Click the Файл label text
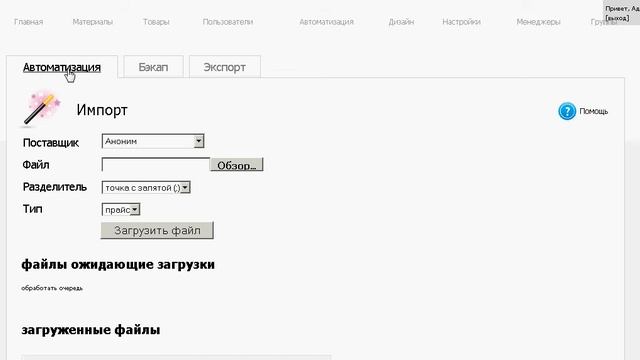The image size is (640, 360). point(36,164)
